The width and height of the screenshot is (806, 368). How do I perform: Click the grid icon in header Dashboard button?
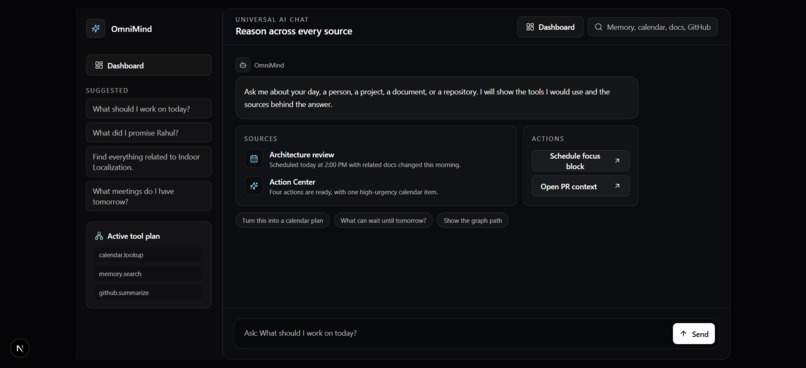pyautogui.click(x=530, y=27)
